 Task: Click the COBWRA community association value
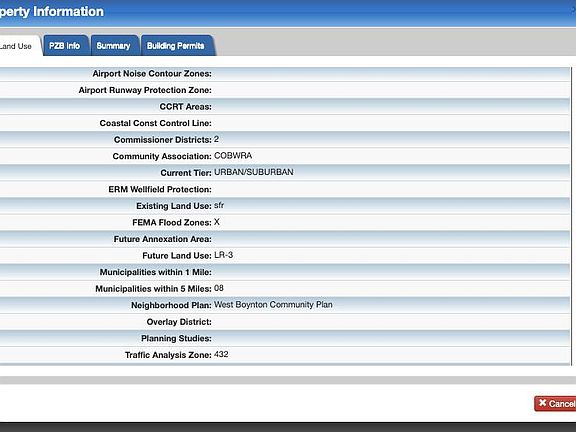coord(233,156)
